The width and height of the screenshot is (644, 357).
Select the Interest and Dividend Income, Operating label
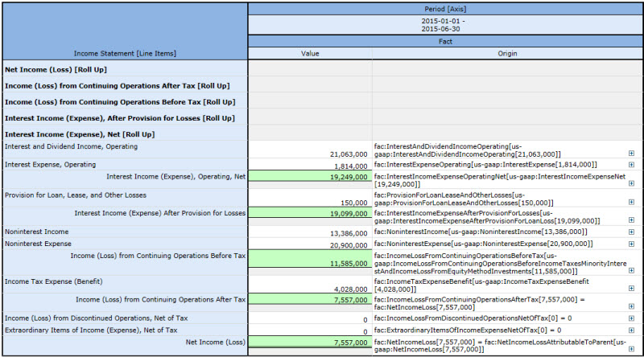[x=71, y=146]
